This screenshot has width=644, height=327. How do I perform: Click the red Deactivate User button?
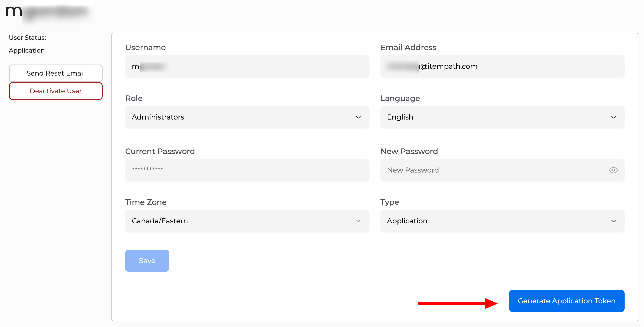(55, 91)
